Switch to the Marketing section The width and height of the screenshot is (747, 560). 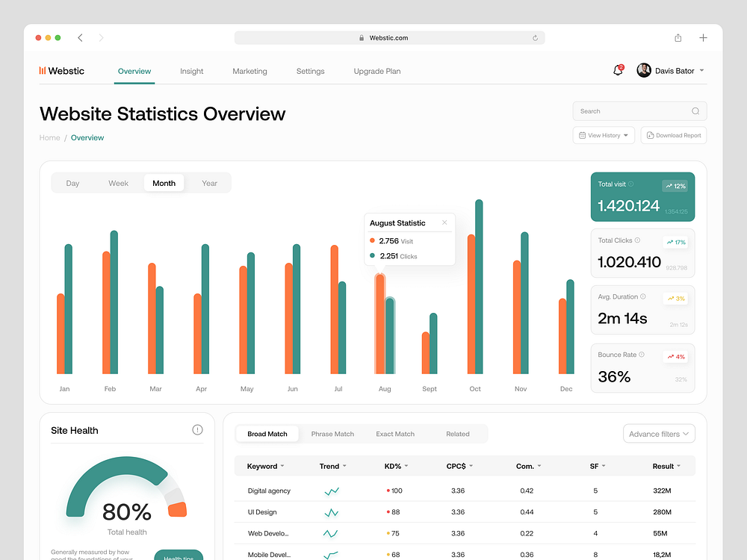(x=249, y=71)
